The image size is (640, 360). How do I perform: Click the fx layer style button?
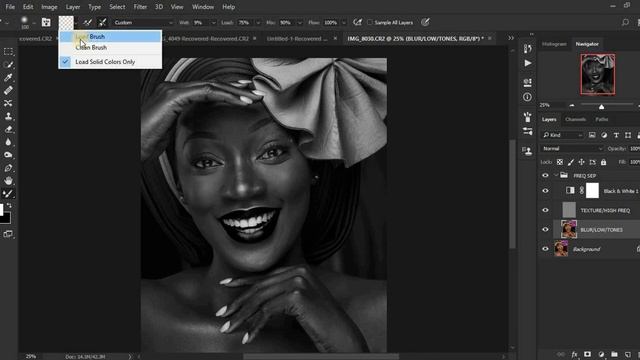coord(574,354)
